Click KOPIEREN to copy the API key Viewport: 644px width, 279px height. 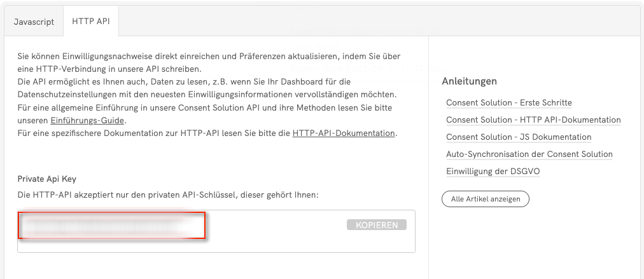pos(377,225)
